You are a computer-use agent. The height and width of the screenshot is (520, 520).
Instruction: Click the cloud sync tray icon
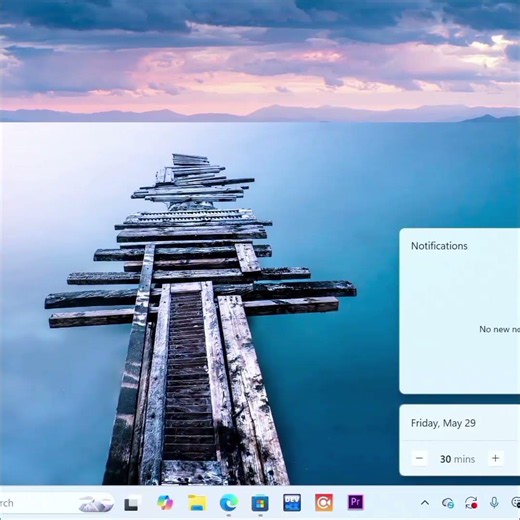(448, 503)
